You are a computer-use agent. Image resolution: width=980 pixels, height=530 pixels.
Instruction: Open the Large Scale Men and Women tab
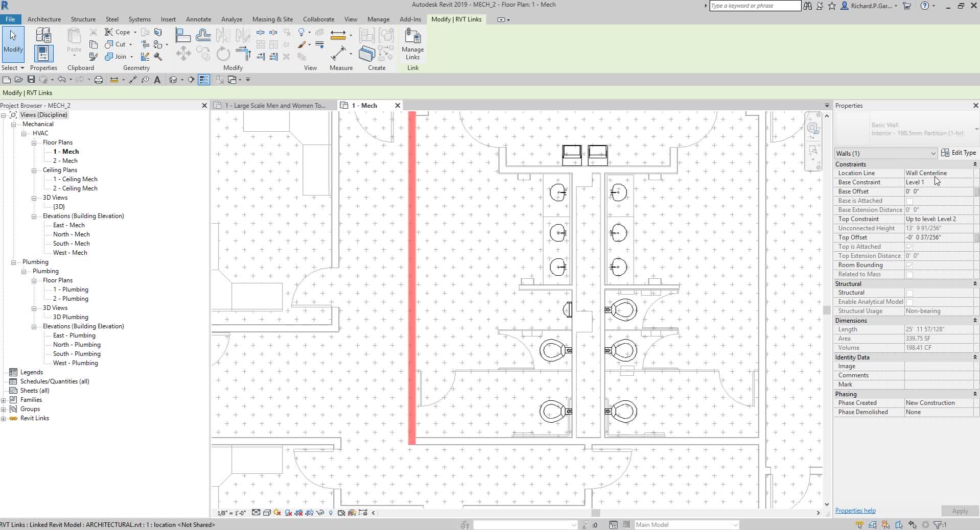273,105
